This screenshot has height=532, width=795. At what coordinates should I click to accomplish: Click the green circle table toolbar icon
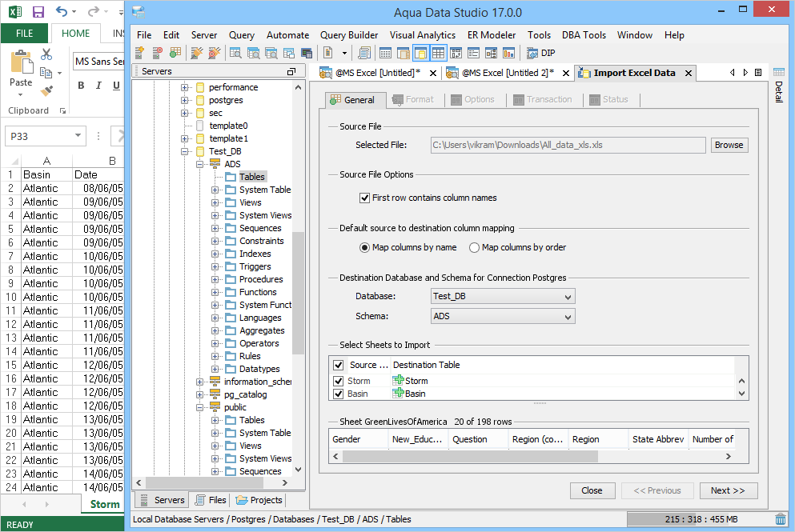pyautogui.click(x=175, y=53)
